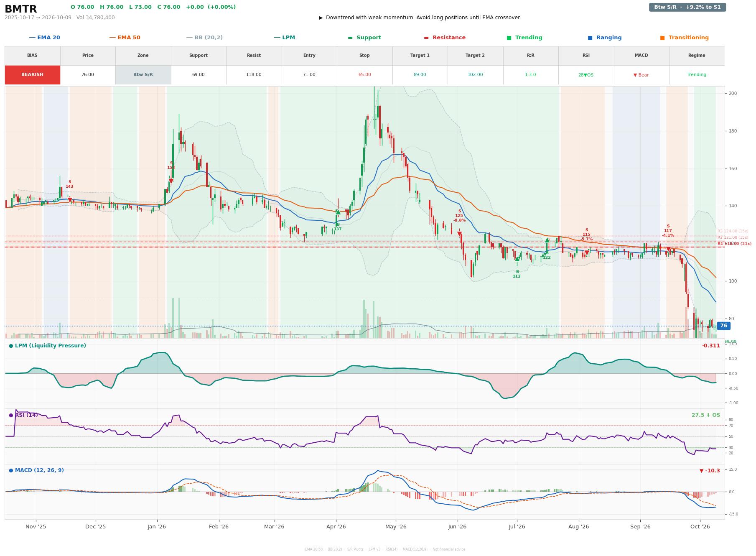The image size is (756, 556).
Task: Click the RSI (14) panel label
Action: (x=23, y=415)
